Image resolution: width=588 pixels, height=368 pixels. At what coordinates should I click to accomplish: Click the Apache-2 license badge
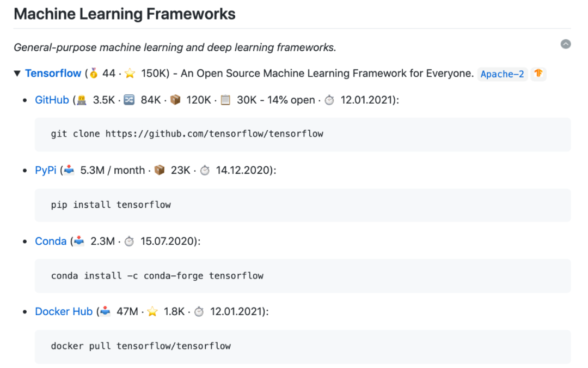(x=502, y=74)
